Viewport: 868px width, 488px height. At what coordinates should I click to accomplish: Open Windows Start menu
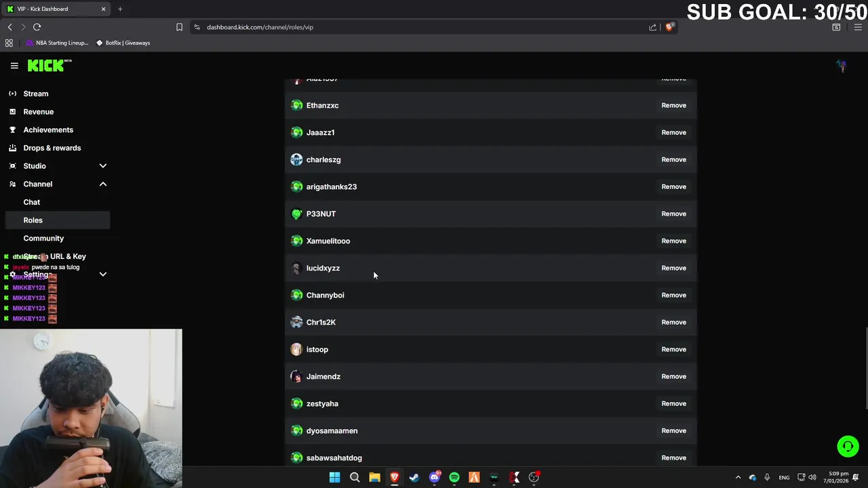[x=334, y=477]
